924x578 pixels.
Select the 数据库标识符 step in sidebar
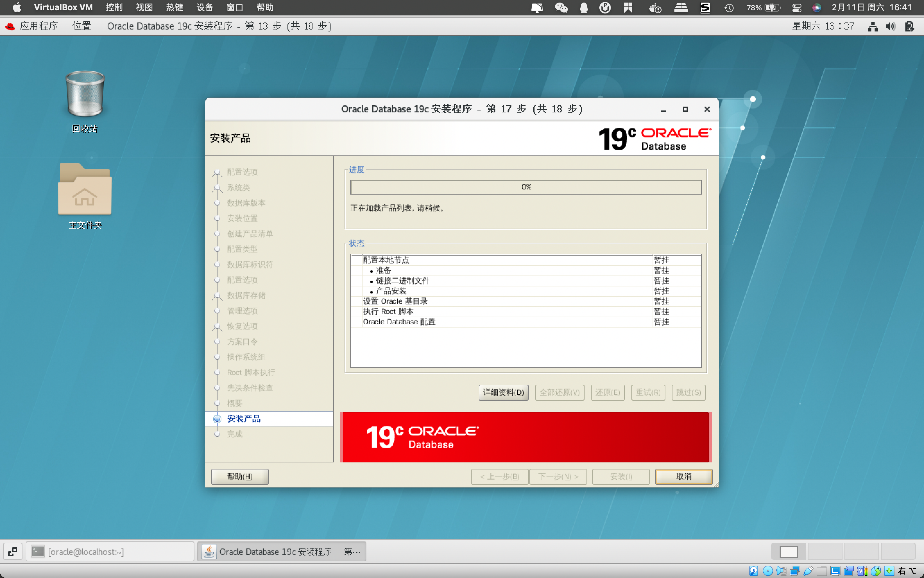[x=250, y=265]
